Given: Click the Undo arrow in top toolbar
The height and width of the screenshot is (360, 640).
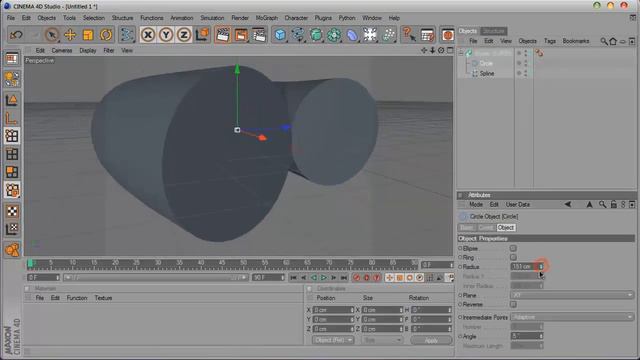Looking at the screenshot, I should 16,35.
